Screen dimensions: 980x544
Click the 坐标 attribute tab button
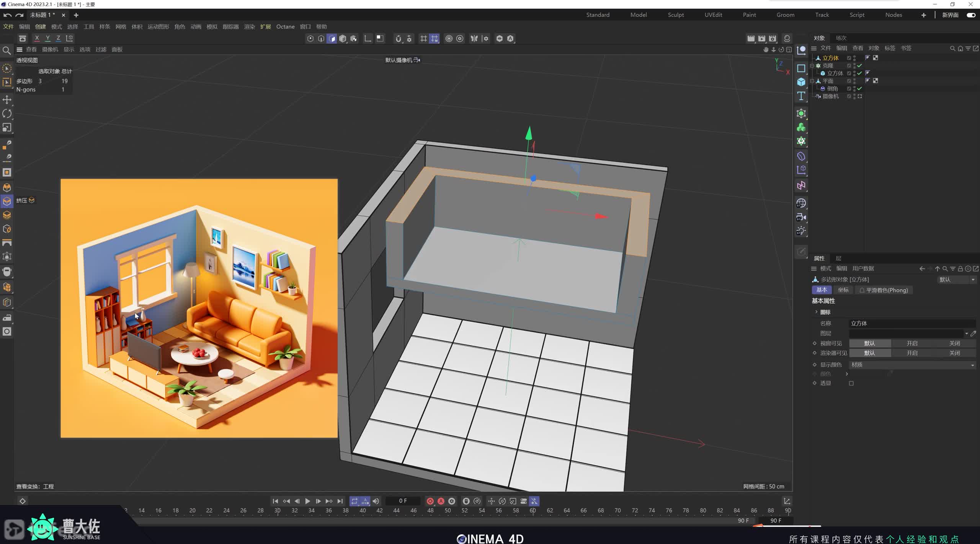843,290
